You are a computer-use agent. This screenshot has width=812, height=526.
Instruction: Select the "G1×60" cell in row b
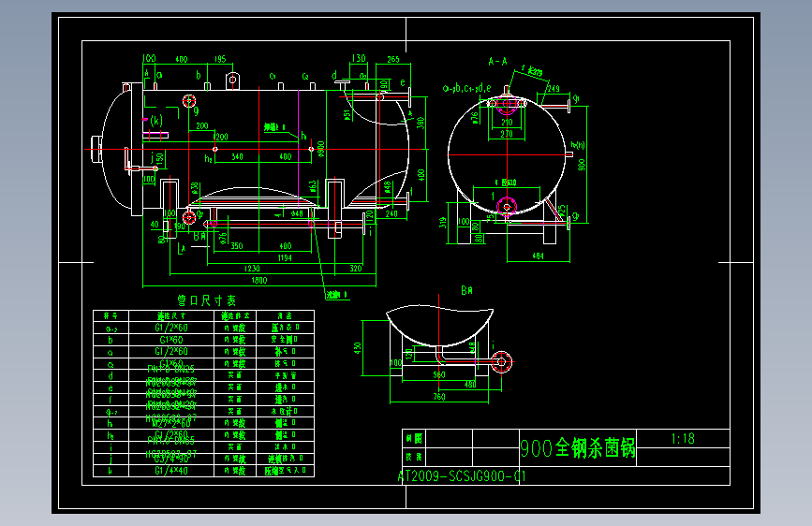171,340
